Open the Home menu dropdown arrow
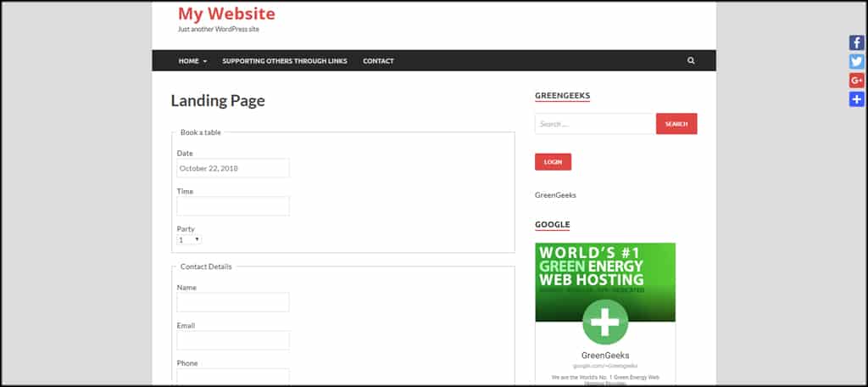This screenshot has height=387, width=868. pyautogui.click(x=205, y=62)
